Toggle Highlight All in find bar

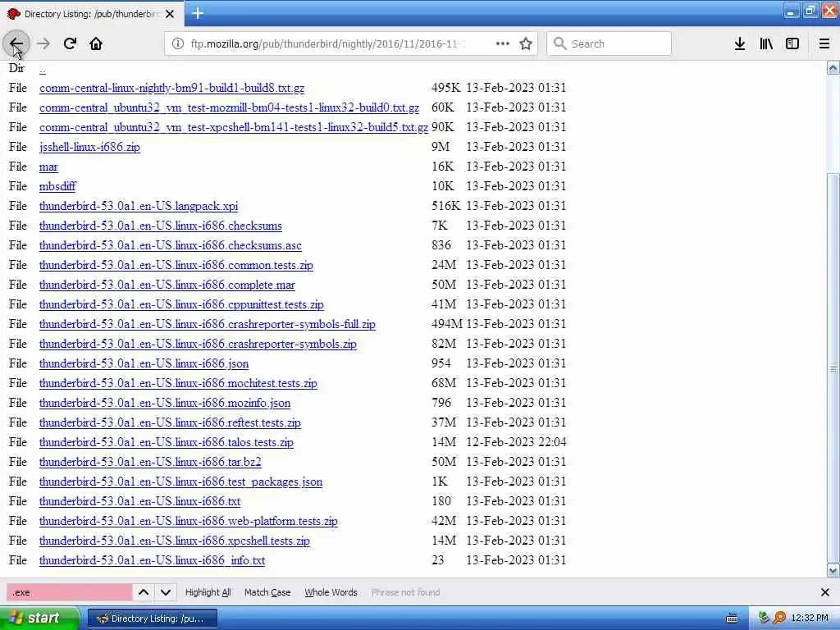208,592
